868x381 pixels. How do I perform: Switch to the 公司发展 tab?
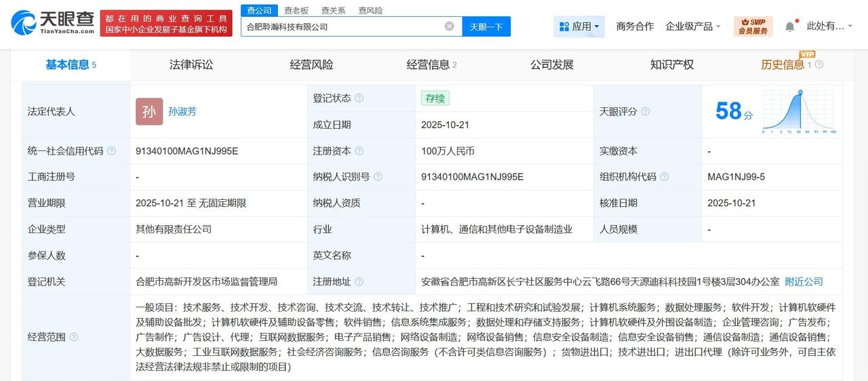[x=552, y=65]
